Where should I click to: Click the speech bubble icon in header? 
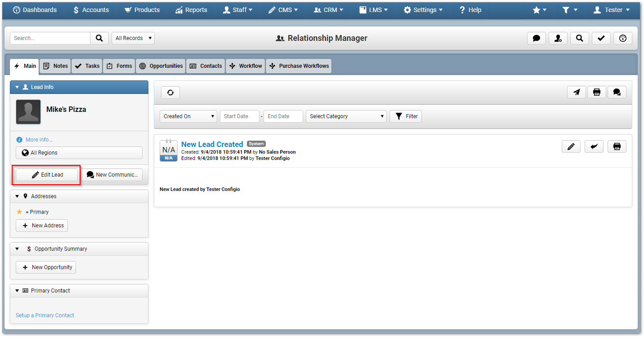[537, 38]
